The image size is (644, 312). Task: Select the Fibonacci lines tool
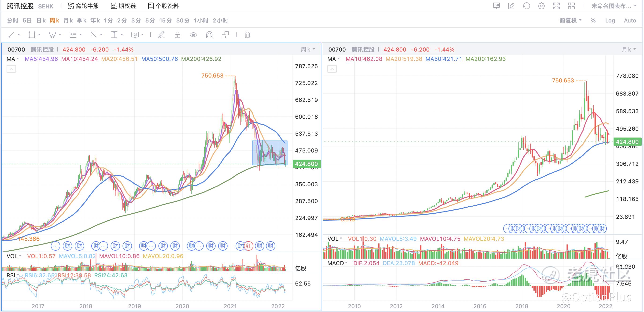click(73, 35)
